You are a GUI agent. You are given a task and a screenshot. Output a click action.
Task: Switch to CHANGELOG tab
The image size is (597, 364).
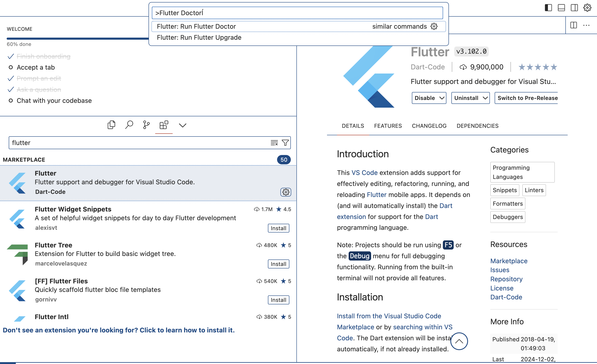click(x=429, y=126)
